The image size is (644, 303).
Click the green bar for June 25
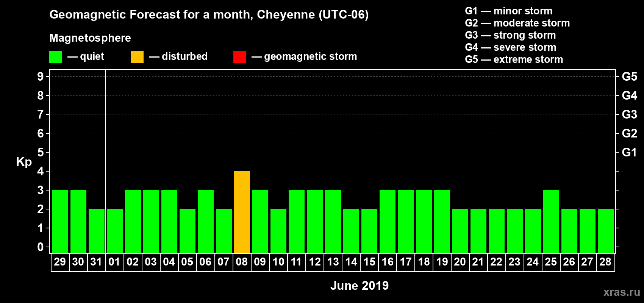tap(551, 222)
